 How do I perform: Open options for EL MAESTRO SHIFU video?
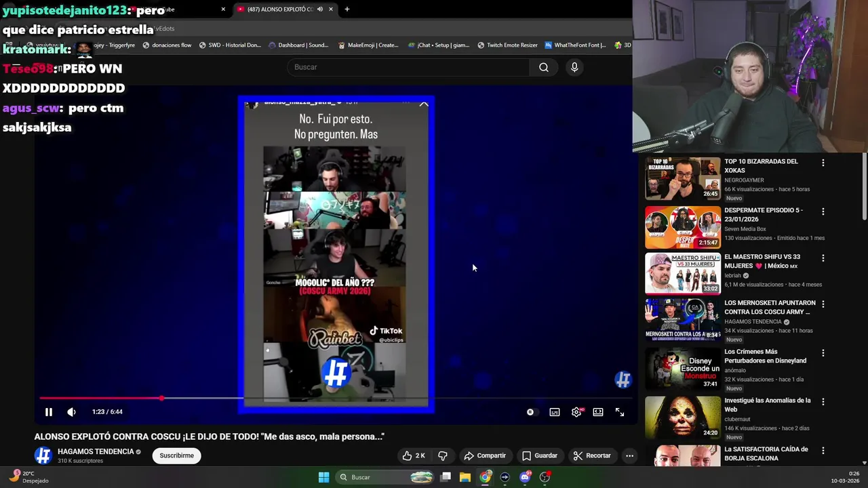tap(823, 258)
